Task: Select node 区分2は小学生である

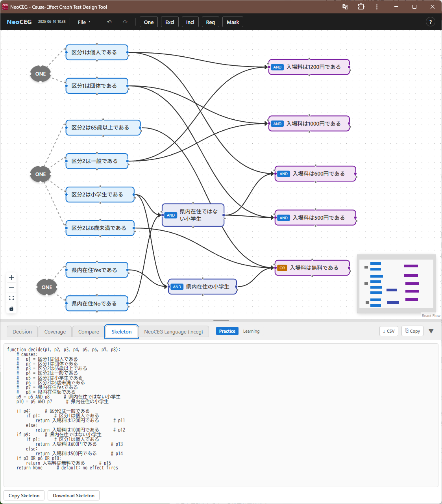Action: 100,195
